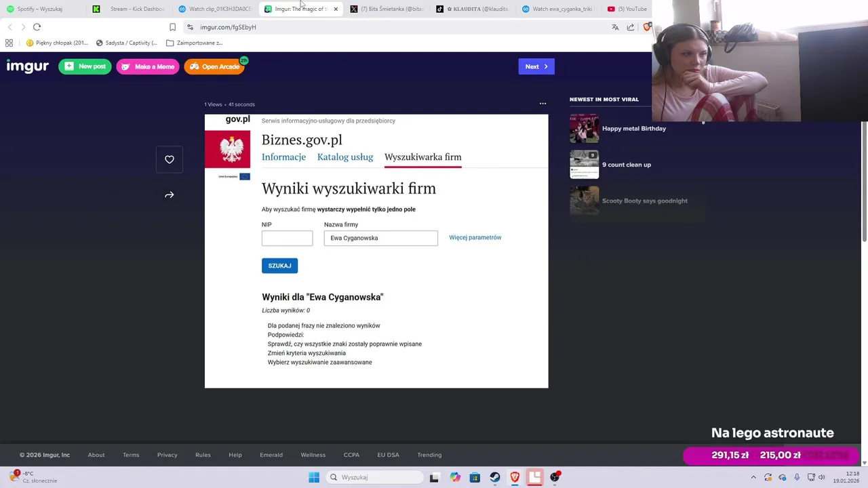Switch to the YouTube tab
Image resolution: width=868 pixels, height=488 pixels.
tap(627, 9)
